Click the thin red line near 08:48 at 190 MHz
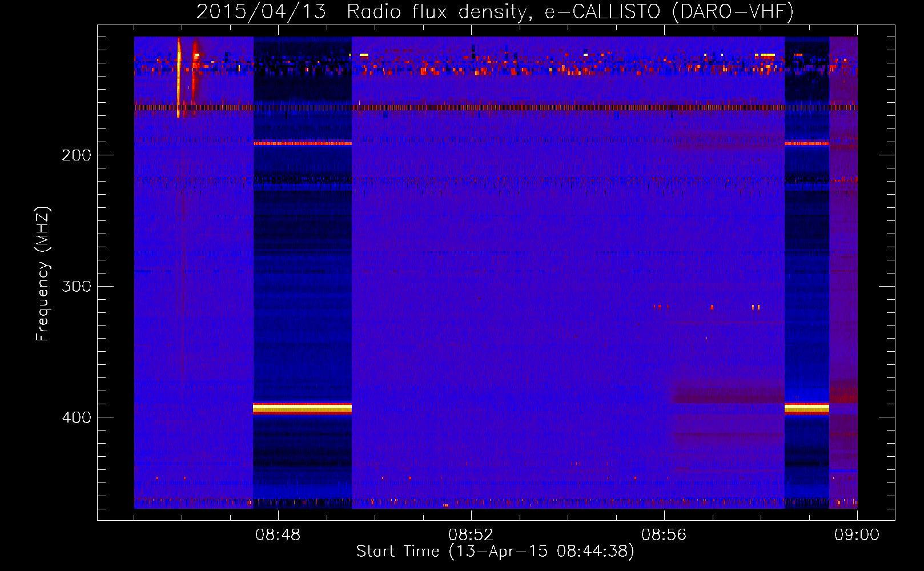This screenshot has height=571, width=924. tap(302, 143)
